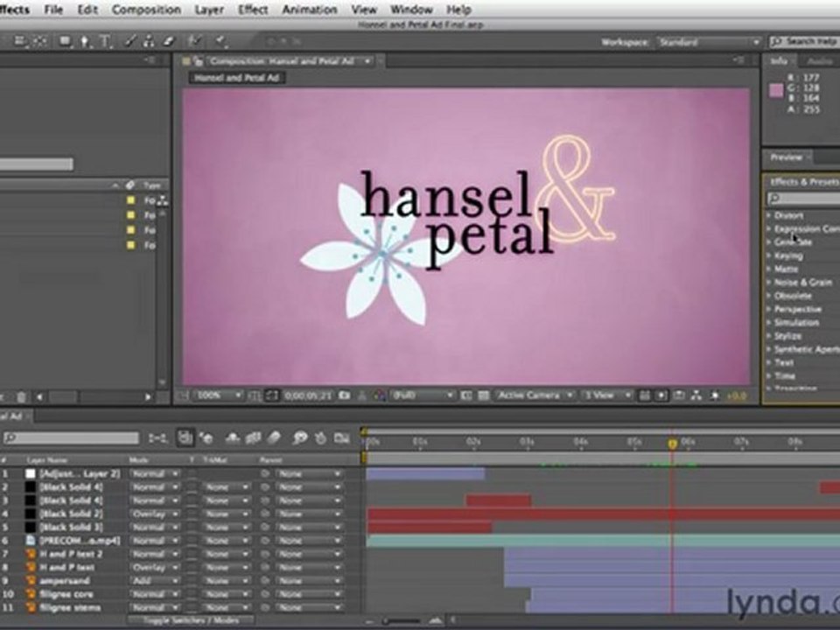Screen dimensions: 840x630
Task: Open the Animation menu
Action: pos(310,10)
